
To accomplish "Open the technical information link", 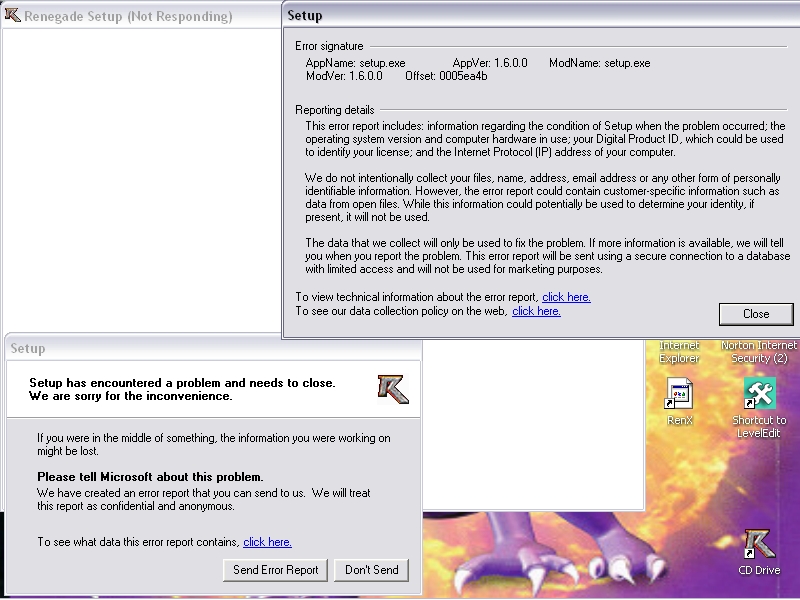I will coord(566,297).
